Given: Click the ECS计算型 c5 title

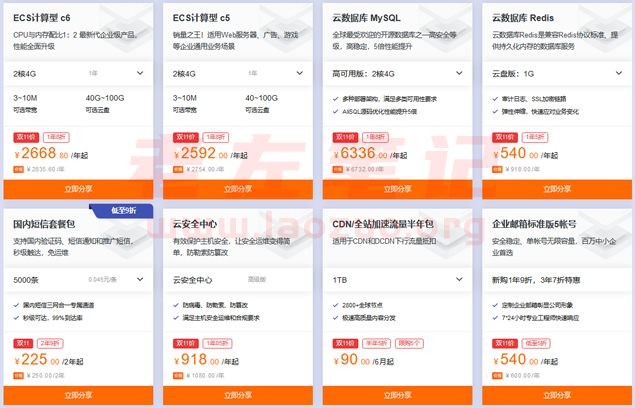Looking at the screenshot, I should pyautogui.click(x=201, y=18).
